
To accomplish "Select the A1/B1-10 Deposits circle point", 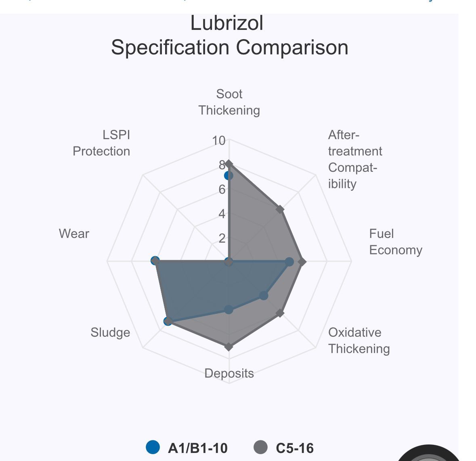I will tap(229, 310).
